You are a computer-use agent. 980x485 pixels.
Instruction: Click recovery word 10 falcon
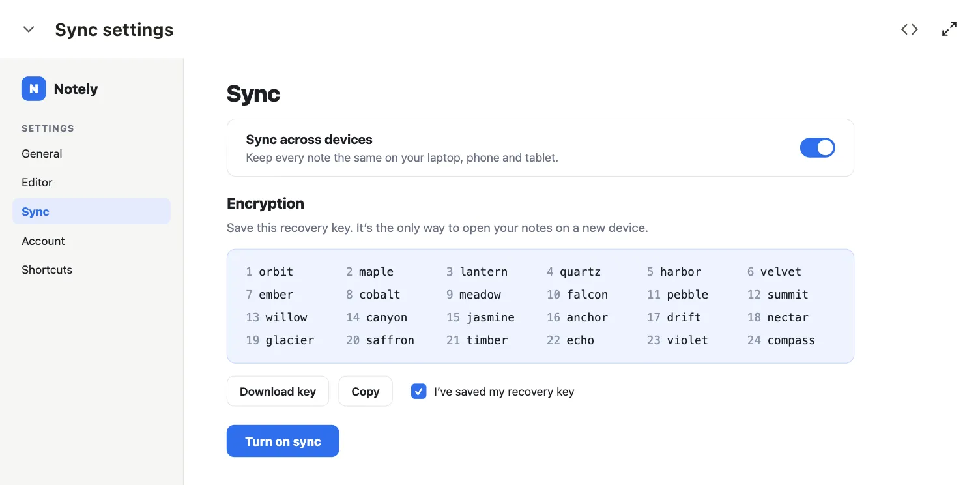pyautogui.click(x=577, y=295)
